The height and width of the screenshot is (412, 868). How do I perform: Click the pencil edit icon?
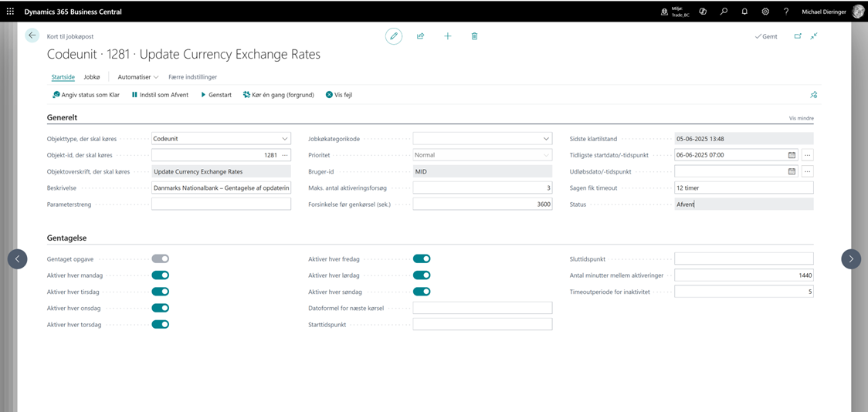(x=394, y=36)
